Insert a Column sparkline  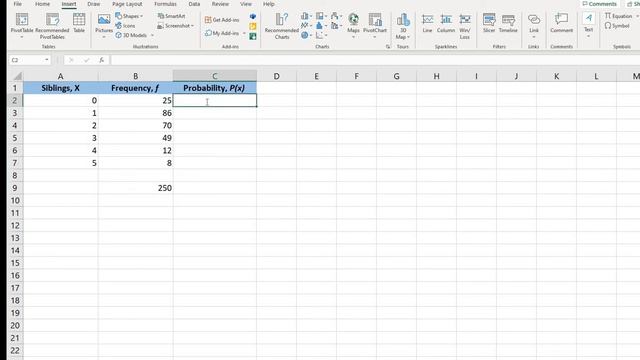tap(446, 23)
